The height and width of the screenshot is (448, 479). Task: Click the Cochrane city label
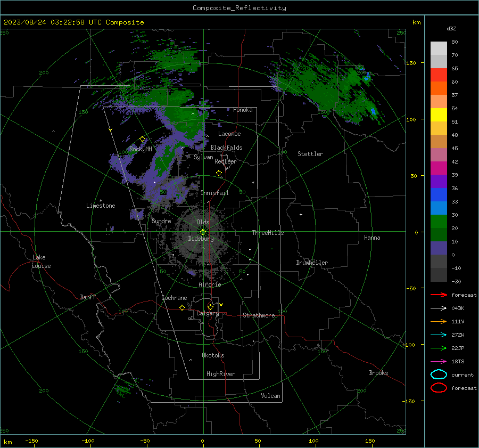(x=174, y=298)
